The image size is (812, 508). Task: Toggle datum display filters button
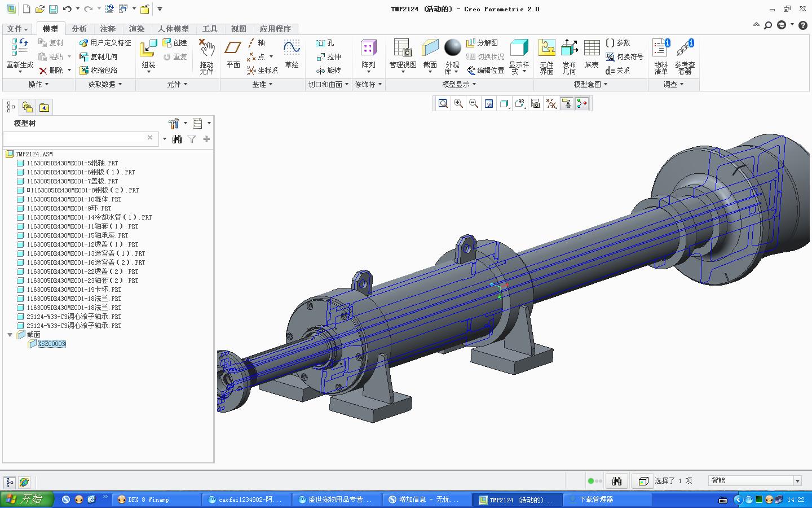pyautogui.click(x=551, y=103)
